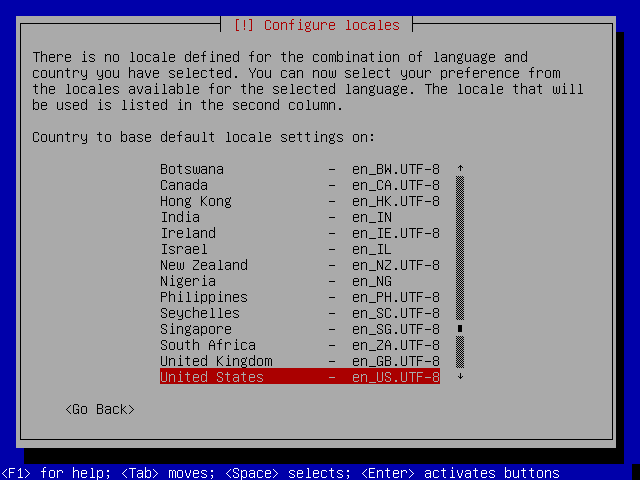Click the scrollbar position thumb marker

tap(460, 329)
